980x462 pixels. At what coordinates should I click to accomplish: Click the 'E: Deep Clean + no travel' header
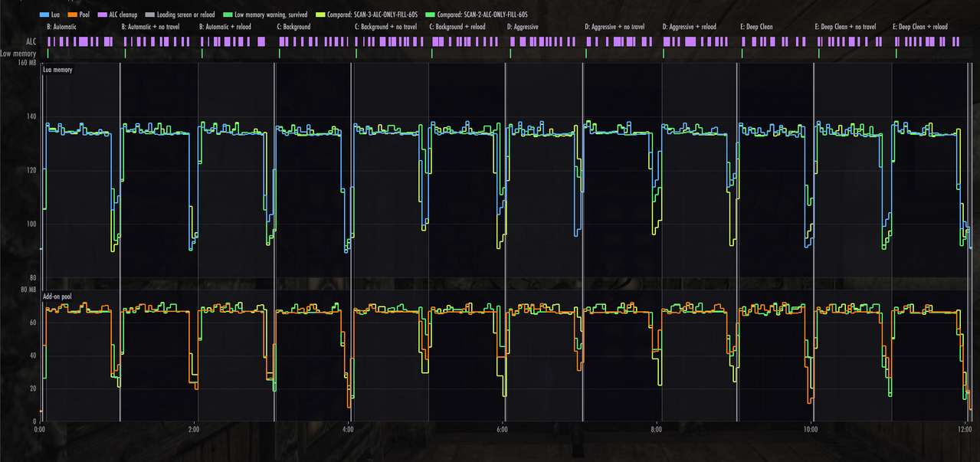tap(846, 27)
